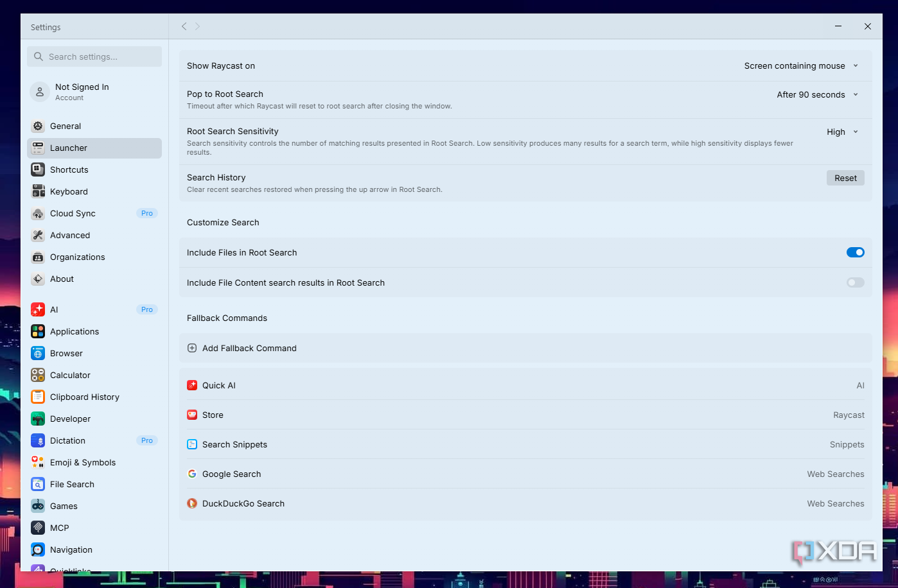Go back with the left arrow
898x588 pixels.
pyautogui.click(x=184, y=26)
